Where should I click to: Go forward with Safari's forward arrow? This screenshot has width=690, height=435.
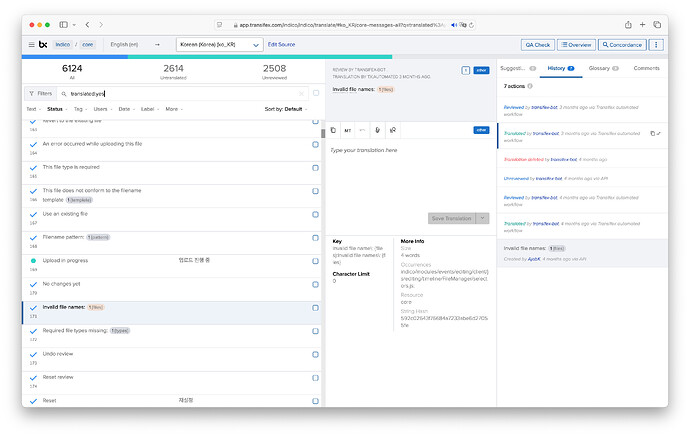pos(101,25)
